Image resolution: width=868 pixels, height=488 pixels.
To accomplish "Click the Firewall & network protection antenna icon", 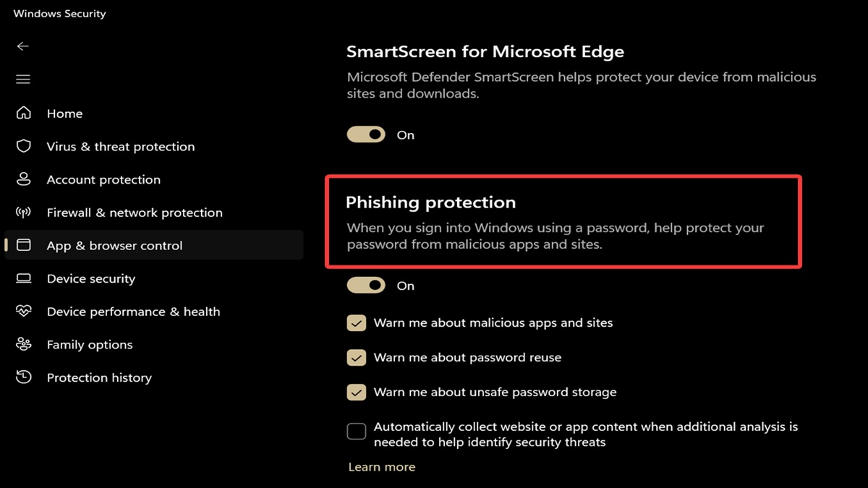I will tap(24, 213).
